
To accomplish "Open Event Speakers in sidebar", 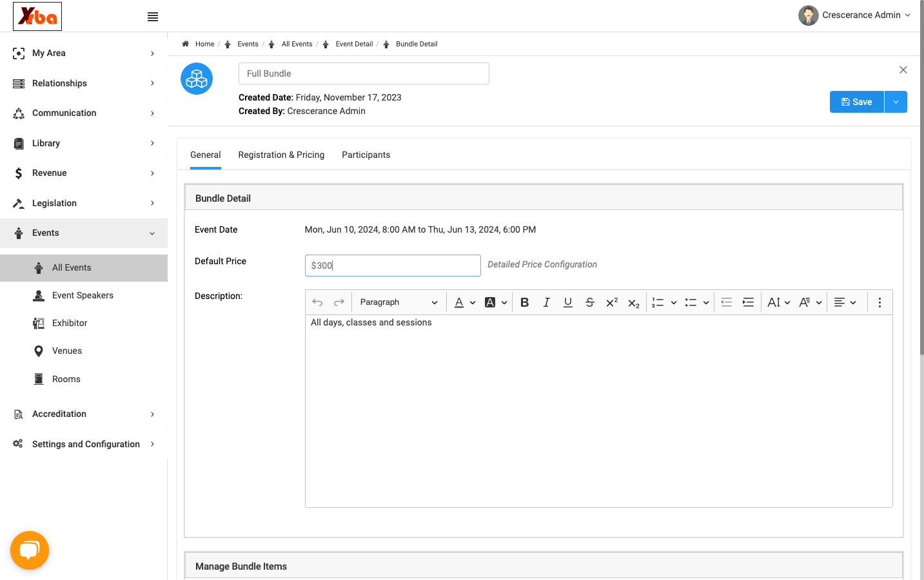I will [x=84, y=296].
